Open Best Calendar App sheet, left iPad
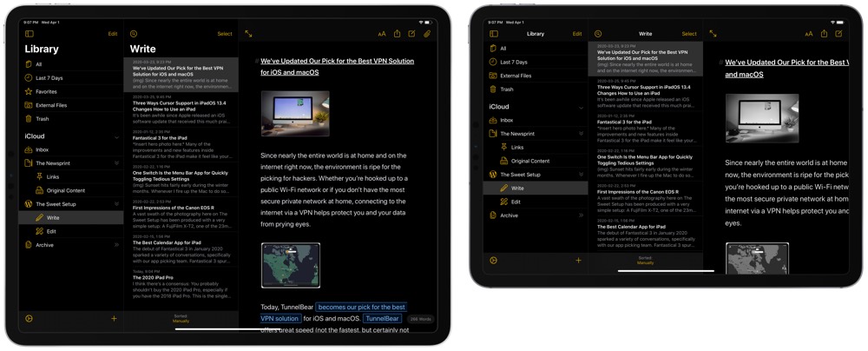The image size is (868, 351). 181,250
